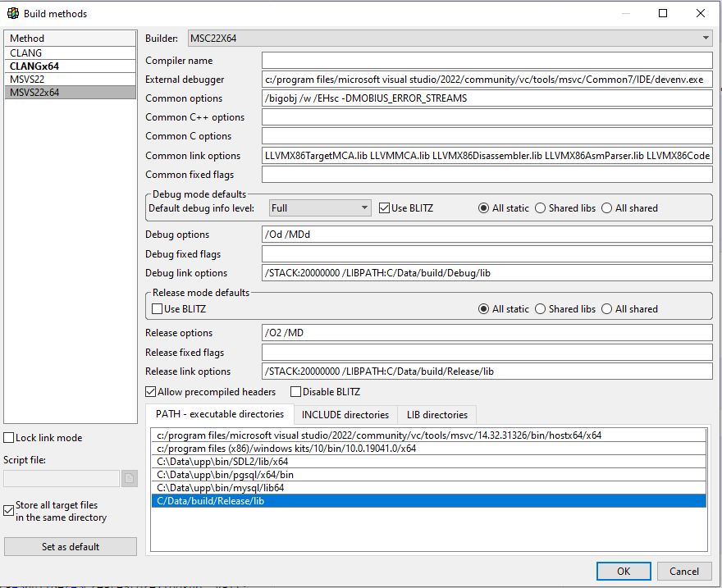This screenshot has height=588, width=722.
Task: Enable Use BLITZ in Release mode defaults
Action: coord(158,309)
